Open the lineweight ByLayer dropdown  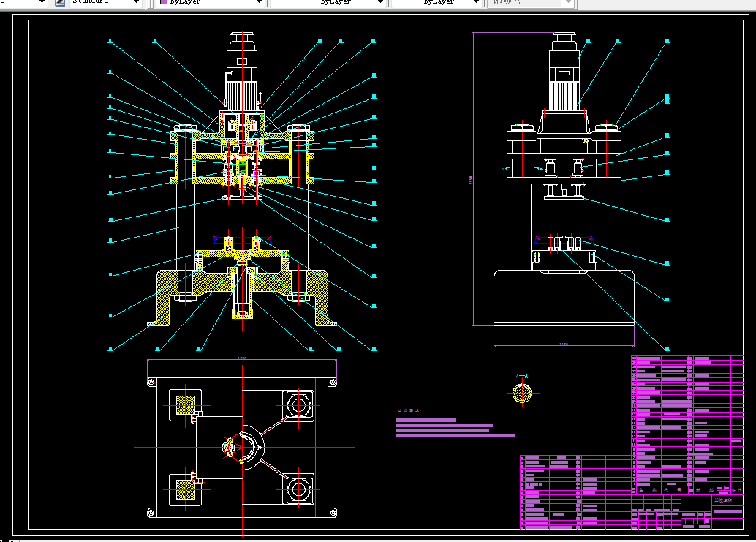click(x=436, y=2)
